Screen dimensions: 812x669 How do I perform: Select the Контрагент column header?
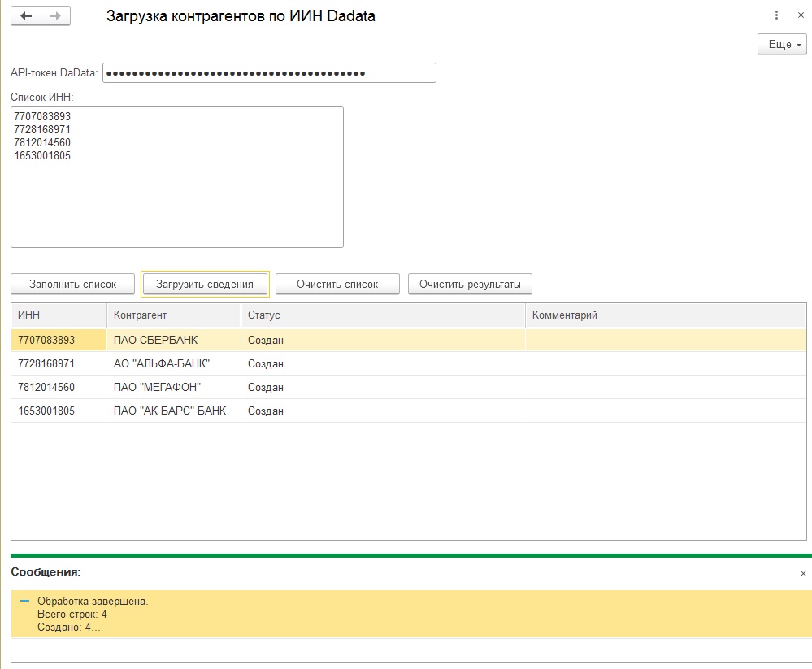[x=174, y=315]
